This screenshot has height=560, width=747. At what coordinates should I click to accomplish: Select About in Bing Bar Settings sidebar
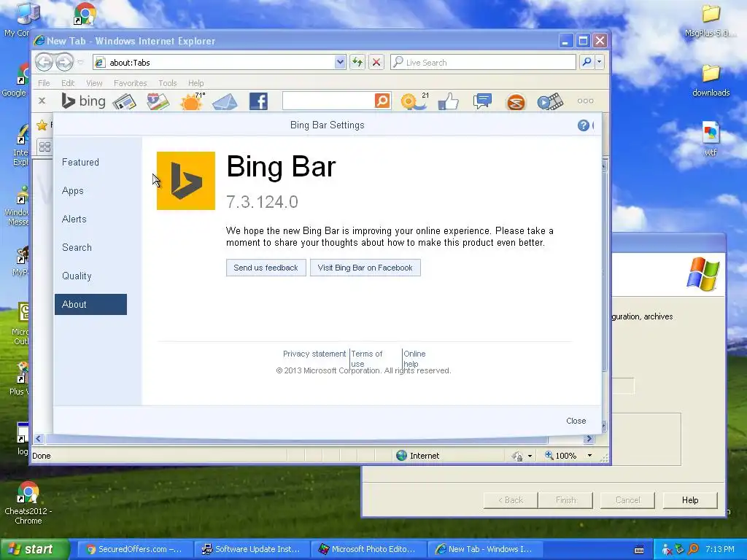(90, 304)
